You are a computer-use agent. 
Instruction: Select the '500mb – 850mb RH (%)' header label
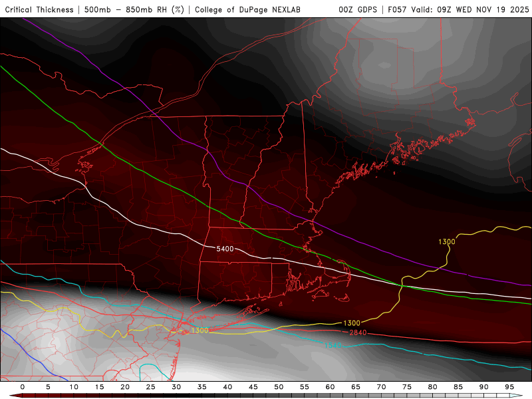134,10
